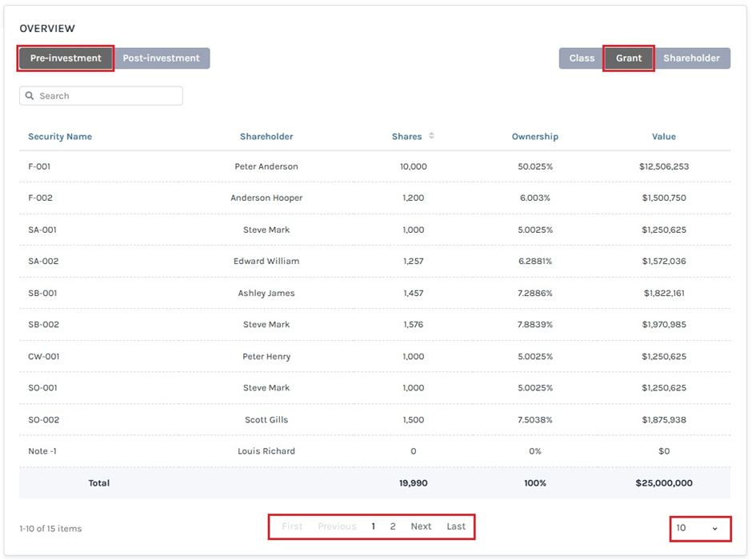This screenshot has height=560, width=752.
Task: Select the SO-001 security name
Action: click(42, 387)
